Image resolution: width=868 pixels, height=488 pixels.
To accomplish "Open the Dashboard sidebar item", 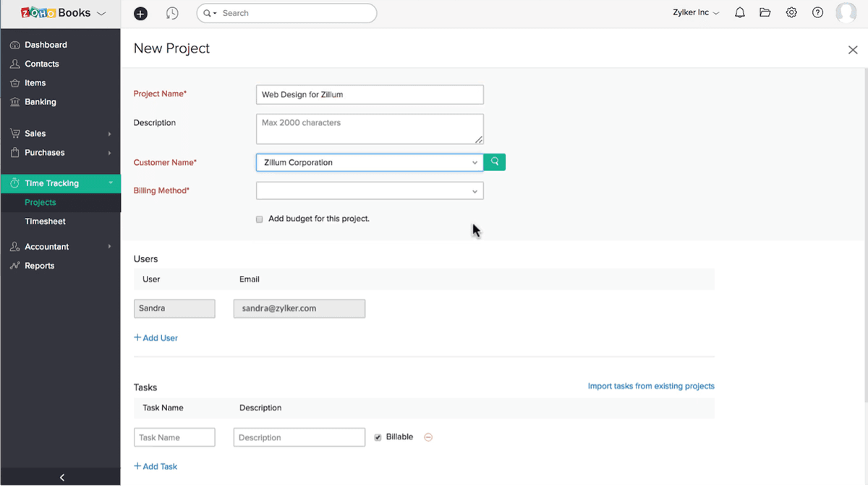I will click(46, 45).
